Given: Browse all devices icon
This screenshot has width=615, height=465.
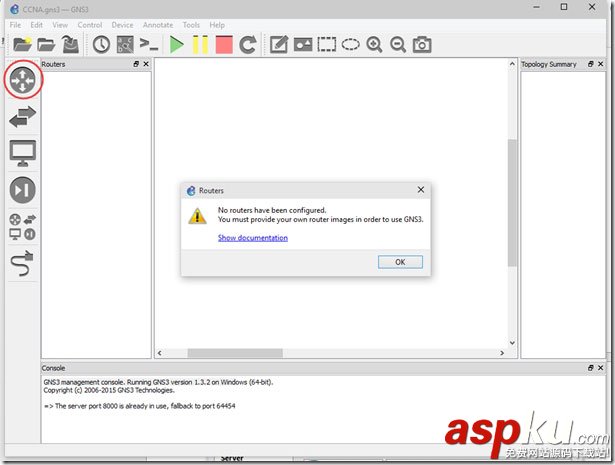Looking at the screenshot, I should pos(23,227).
